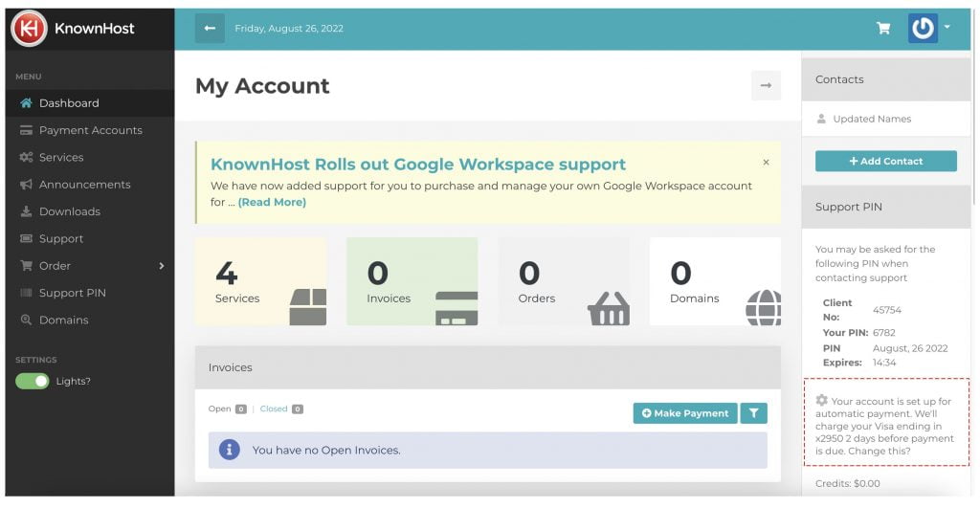
Task: Open Dashboard in the sidebar menu
Action: tap(90, 103)
